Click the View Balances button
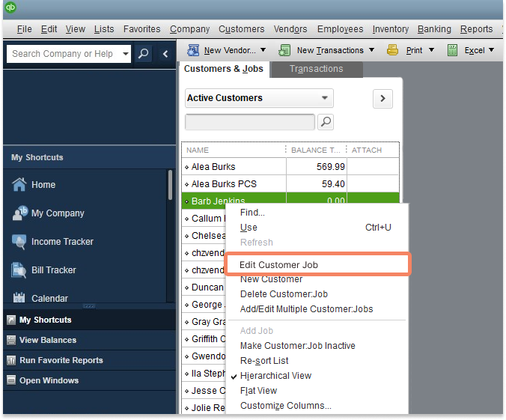The height and width of the screenshot is (420, 506). 89,340
